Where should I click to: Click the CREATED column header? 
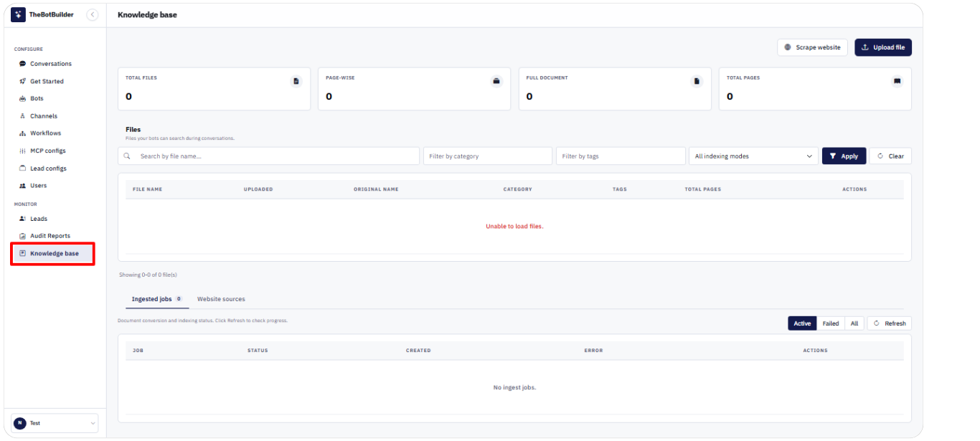point(418,351)
